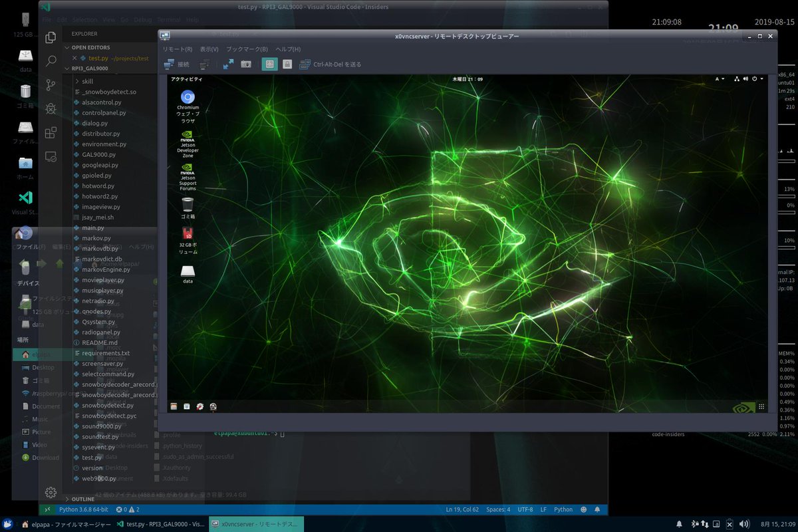This screenshot has height=532, width=798.
Task: Open VS Code Manage gear icon
Action: coord(51,493)
